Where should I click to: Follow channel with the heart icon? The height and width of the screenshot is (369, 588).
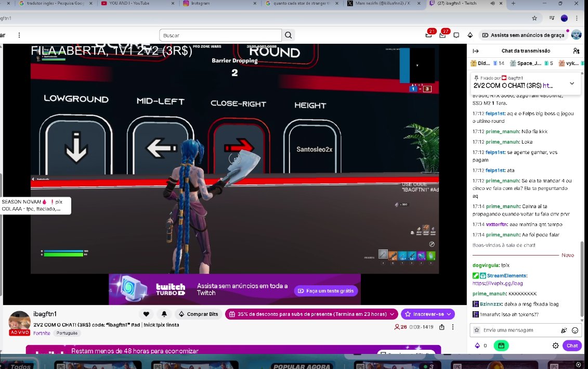pyautogui.click(x=146, y=314)
